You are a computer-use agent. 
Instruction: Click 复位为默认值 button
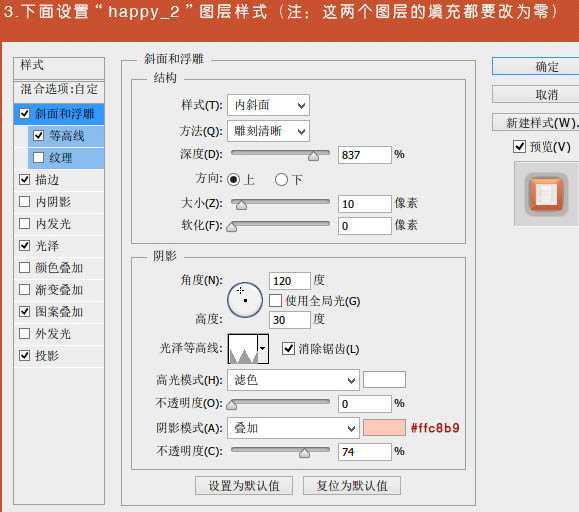352,485
